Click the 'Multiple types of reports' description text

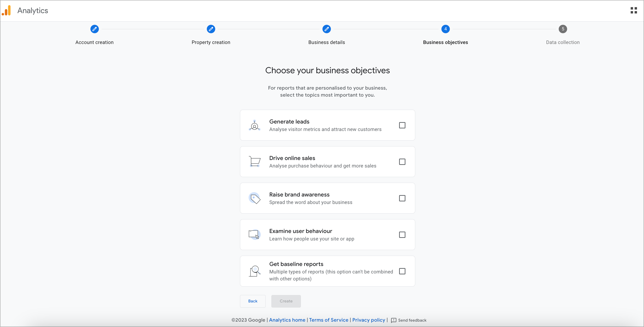pos(331,275)
